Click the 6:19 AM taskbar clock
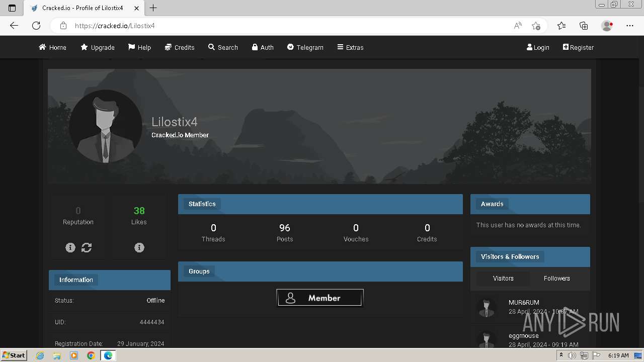This screenshot has height=362, width=644. click(618, 355)
